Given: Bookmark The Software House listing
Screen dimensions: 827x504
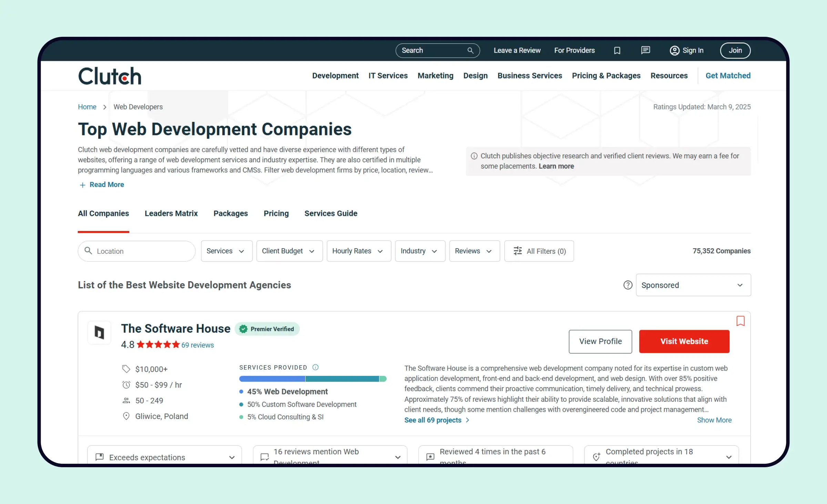Looking at the screenshot, I should click(740, 321).
